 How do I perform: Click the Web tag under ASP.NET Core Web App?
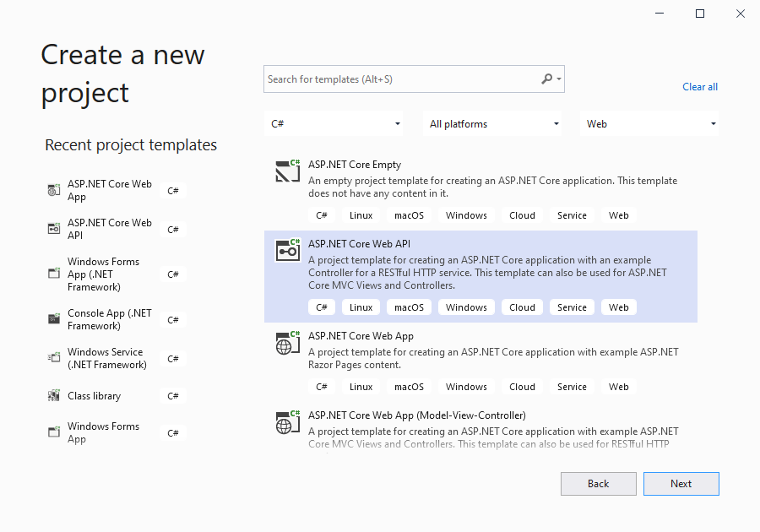[x=618, y=387]
